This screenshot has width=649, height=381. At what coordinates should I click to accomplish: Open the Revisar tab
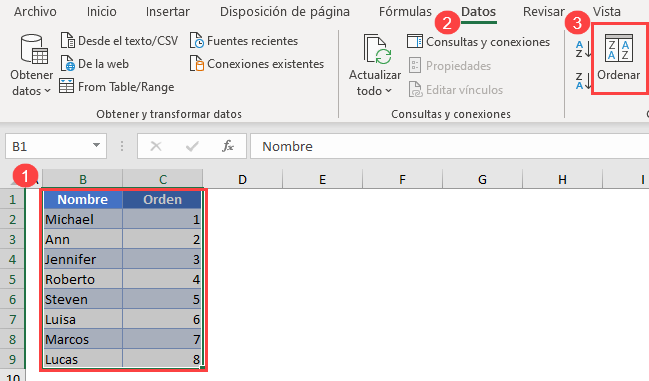point(543,12)
